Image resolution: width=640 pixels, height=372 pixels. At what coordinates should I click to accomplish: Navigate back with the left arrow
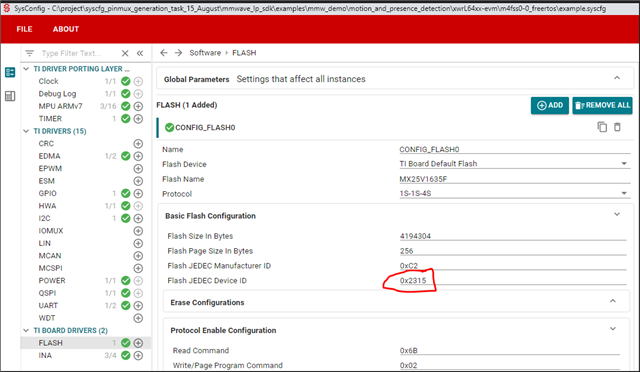[164, 53]
